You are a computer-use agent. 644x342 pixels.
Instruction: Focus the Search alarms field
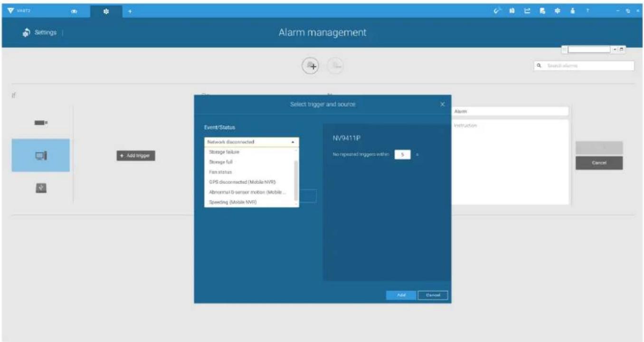(584, 66)
